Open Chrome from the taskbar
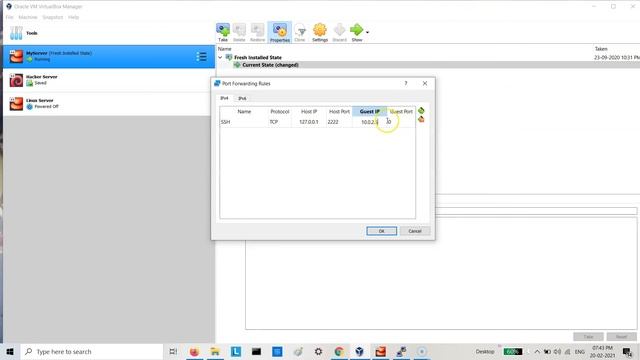Viewport: 640px width, 360px height. click(x=339, y=351)
